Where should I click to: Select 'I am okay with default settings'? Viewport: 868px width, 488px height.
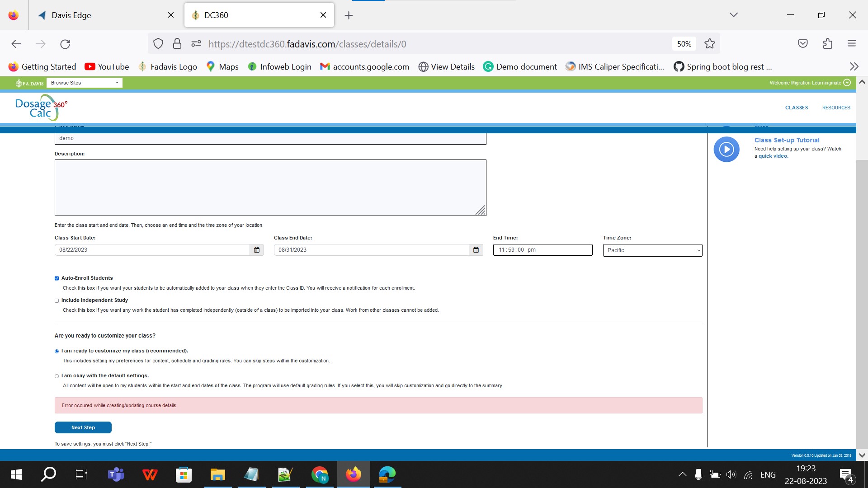[57, 376]
